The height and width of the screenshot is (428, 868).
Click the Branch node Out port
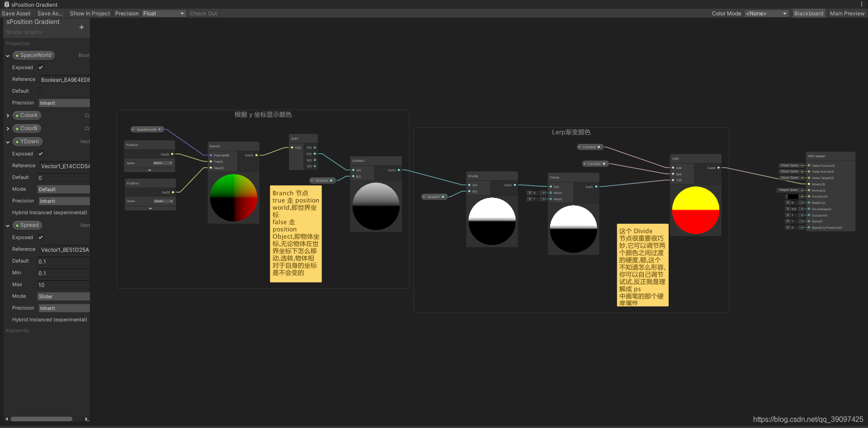(256, 155)
